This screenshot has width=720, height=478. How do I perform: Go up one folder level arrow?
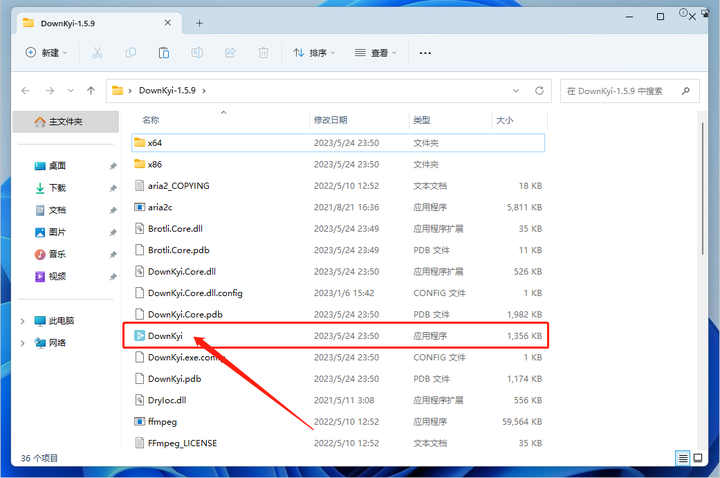[91, 91]
